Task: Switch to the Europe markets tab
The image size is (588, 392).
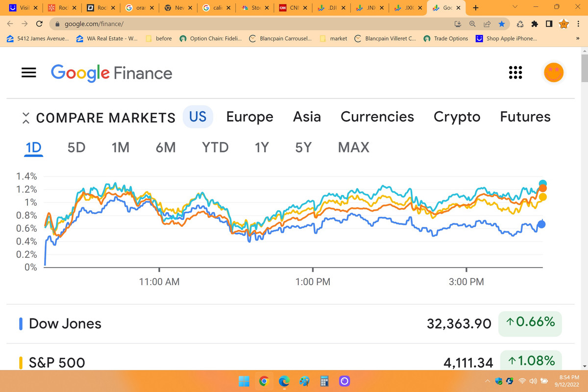Action: click(250, 117)
